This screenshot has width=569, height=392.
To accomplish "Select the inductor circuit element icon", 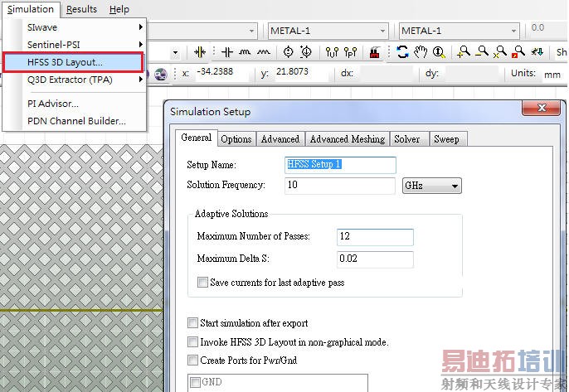I will pos(245,52).
